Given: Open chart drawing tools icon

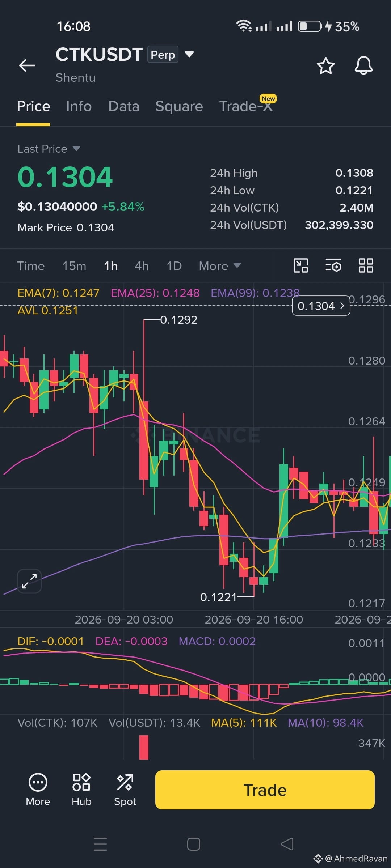Looking at the screenshot, I should pos(301,266).
